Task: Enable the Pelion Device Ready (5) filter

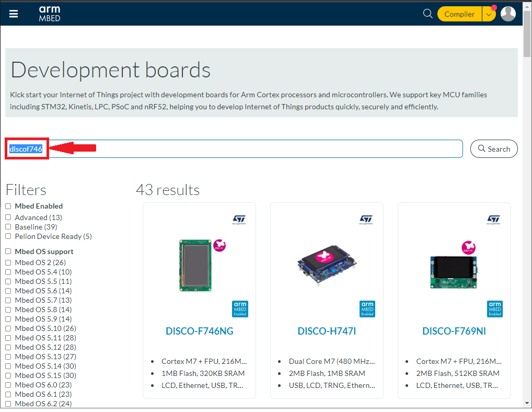Action: coord(8,236)
